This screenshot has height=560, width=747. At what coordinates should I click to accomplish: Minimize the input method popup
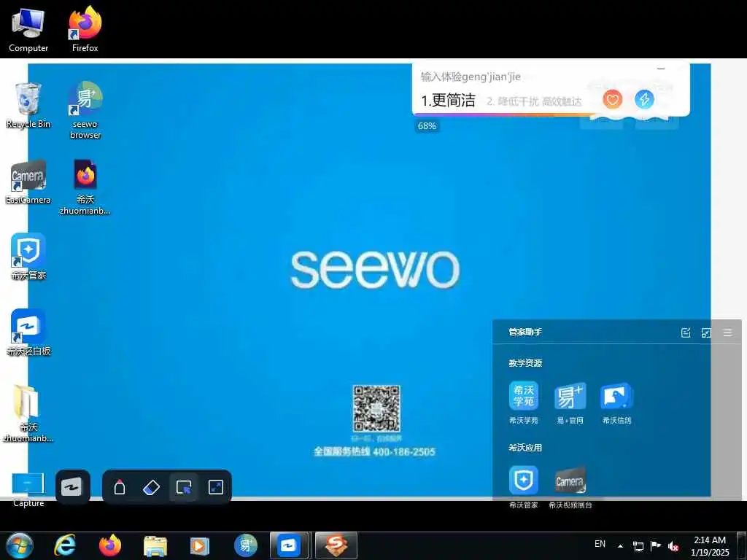[661, 69]
